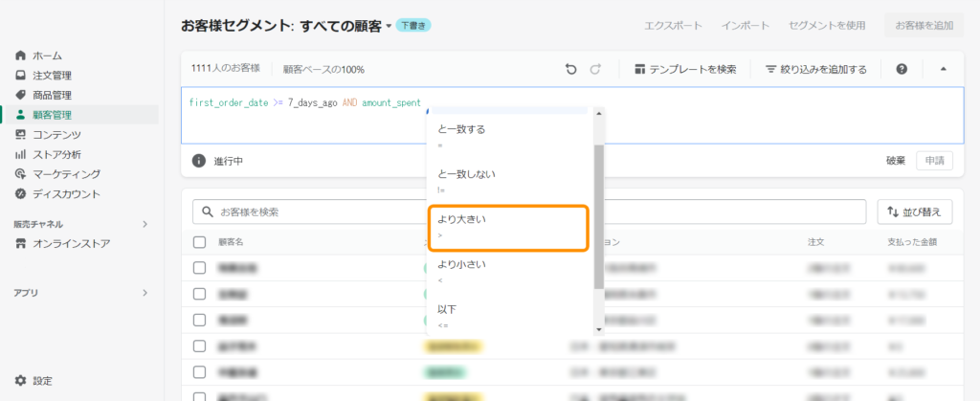Open the segment title dropdown arrow
980x401 pixels.
click(x=389, y=27)
